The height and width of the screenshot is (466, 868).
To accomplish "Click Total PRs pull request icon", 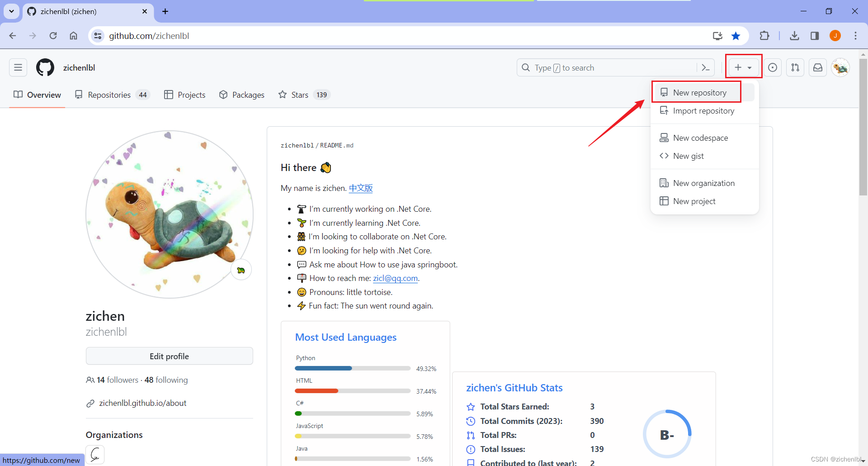I will 471,435.
